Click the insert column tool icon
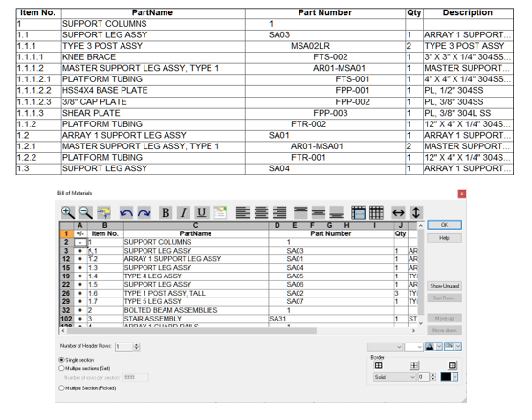The width and height of the screenshot is (532, 420). pos(104,212)
